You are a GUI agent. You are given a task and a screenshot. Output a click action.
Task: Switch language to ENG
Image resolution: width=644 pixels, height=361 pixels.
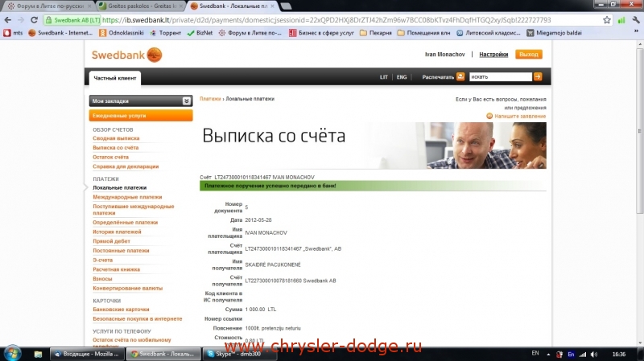tap(402, 77)
